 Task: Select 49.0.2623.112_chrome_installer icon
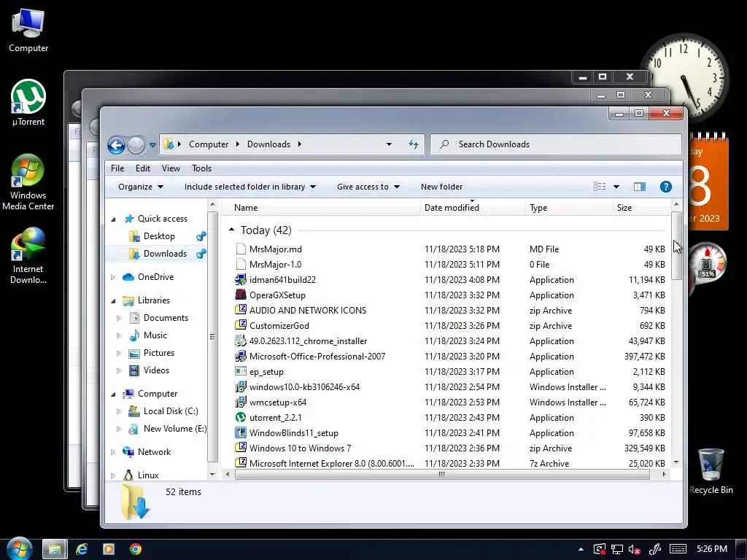(x=241, y=341)
